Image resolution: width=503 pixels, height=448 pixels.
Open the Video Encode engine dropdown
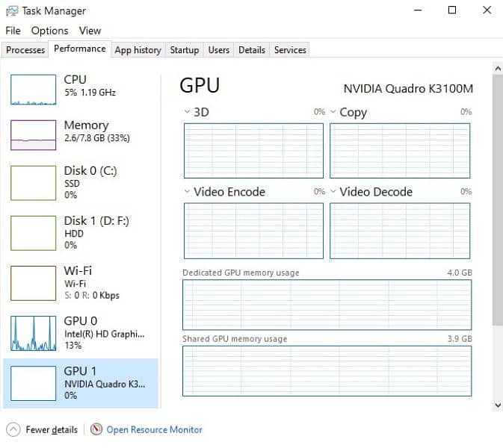188,192
